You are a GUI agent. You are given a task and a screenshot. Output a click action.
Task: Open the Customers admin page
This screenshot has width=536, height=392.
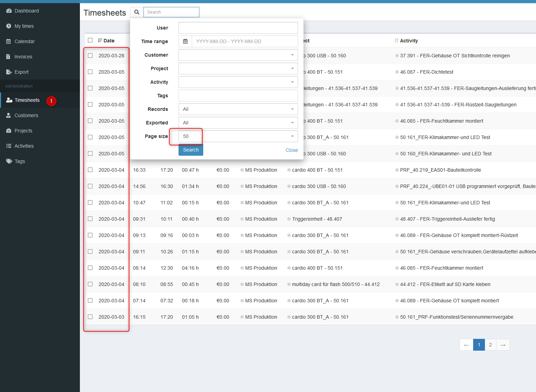pos(26,115)
